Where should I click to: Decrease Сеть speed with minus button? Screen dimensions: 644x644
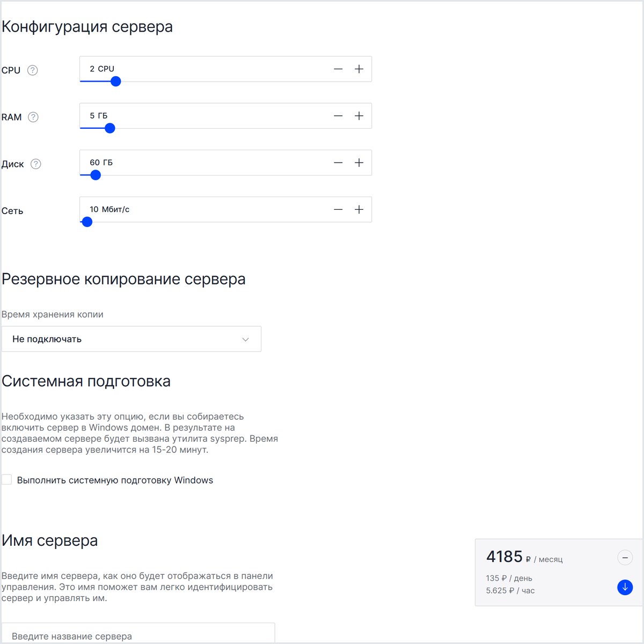pos(338,209)
